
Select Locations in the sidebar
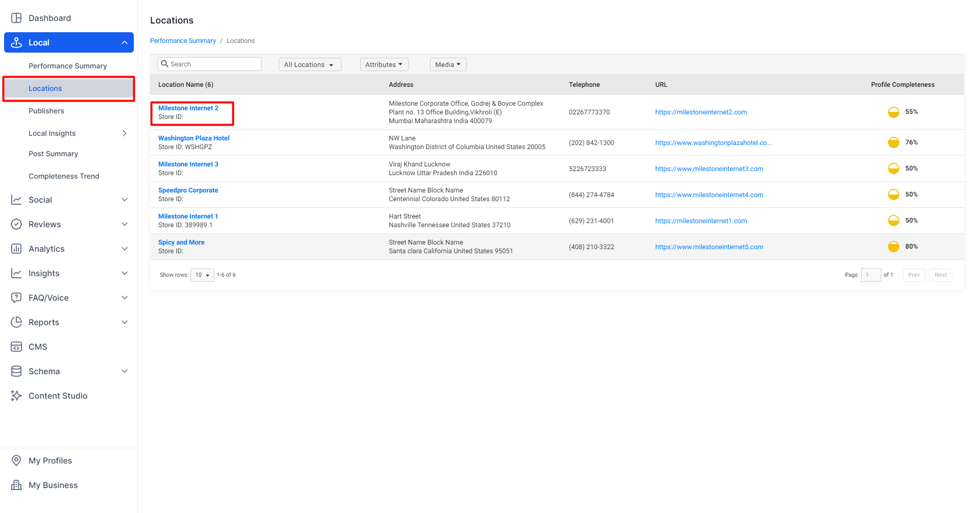[68, 88]
